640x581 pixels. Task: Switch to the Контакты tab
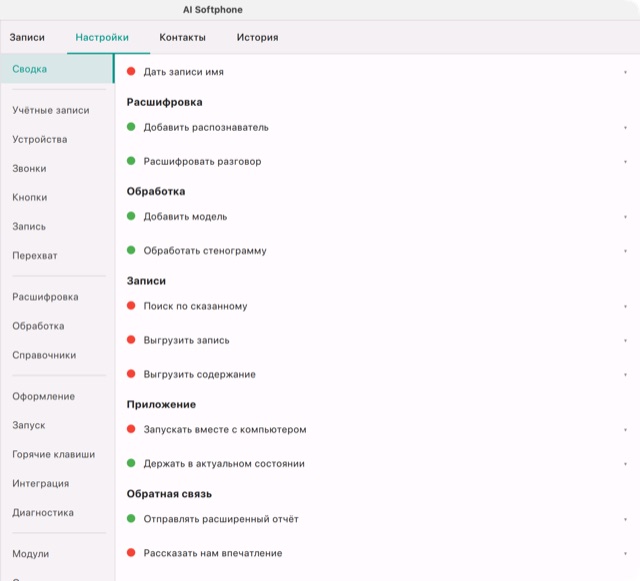point(182,37)
